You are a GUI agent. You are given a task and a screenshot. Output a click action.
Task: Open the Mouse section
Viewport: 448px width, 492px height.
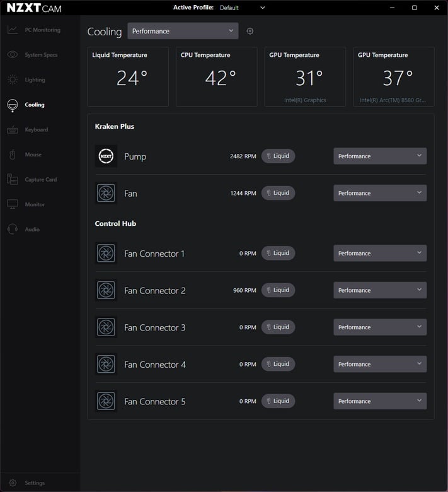pyautogui.click(x=40, y=155)
